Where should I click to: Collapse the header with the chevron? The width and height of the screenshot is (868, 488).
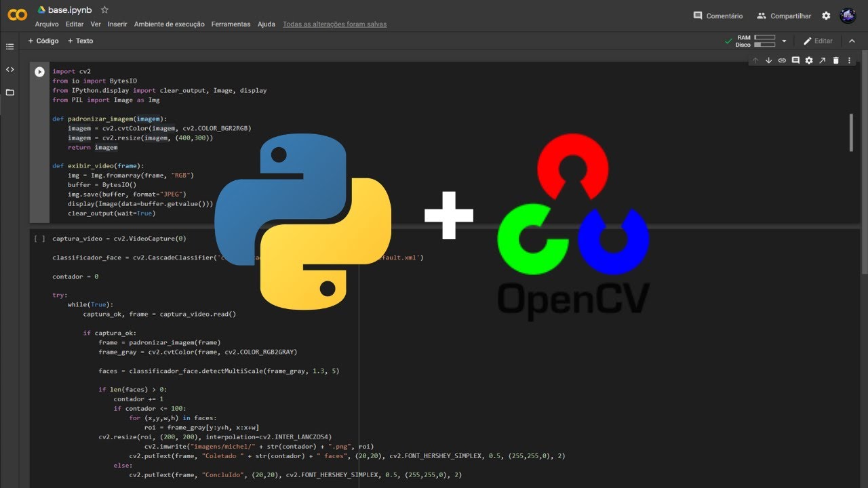(852, 41)
